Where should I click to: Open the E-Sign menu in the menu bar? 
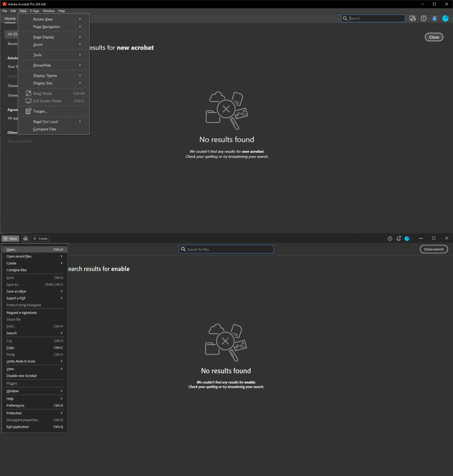click(34, 11)
